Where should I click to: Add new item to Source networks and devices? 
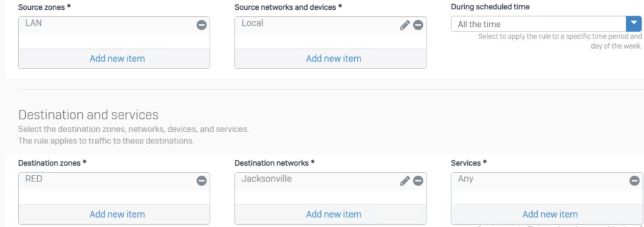(x=334, y=58)
